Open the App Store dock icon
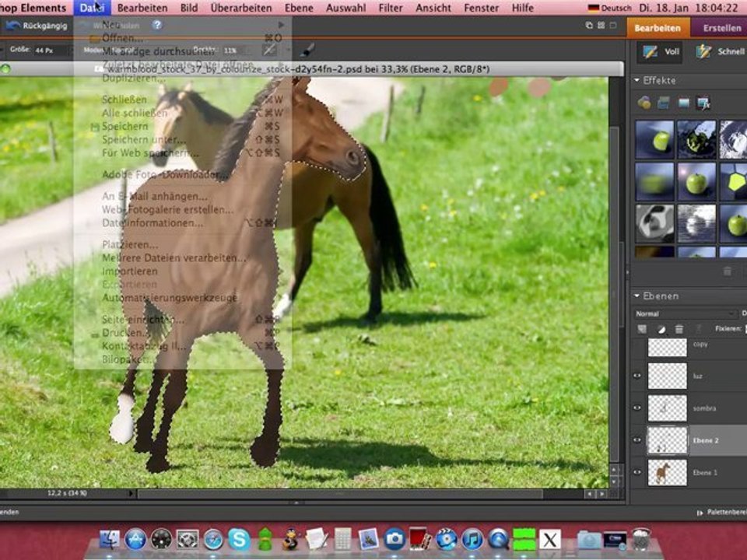Viewport: 747px width, 560px height. coord(135,540)
